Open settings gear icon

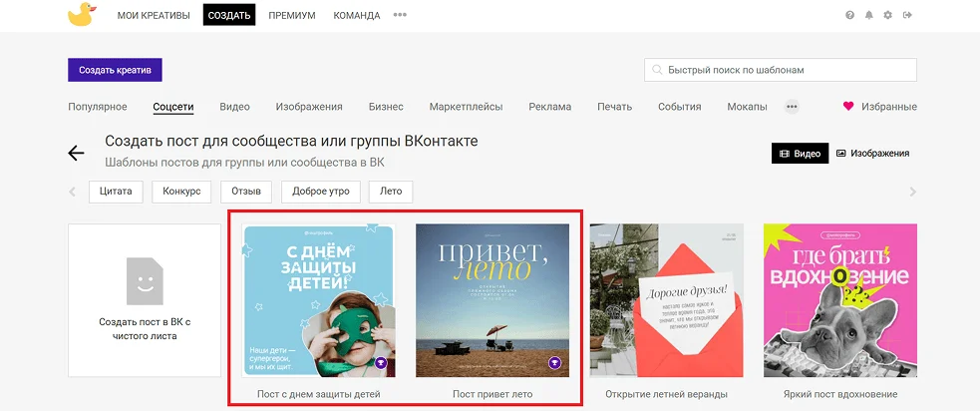887,16
